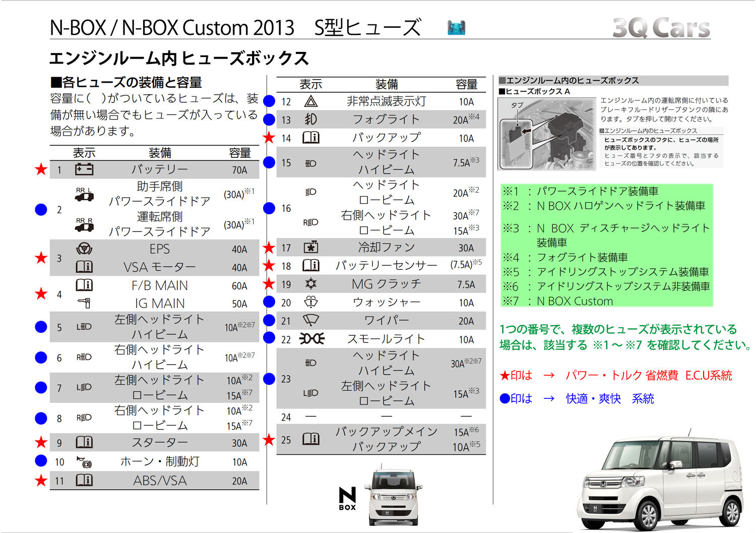Click the small light icon in row 22
This screenshot has width=756, height=533.
312,339
